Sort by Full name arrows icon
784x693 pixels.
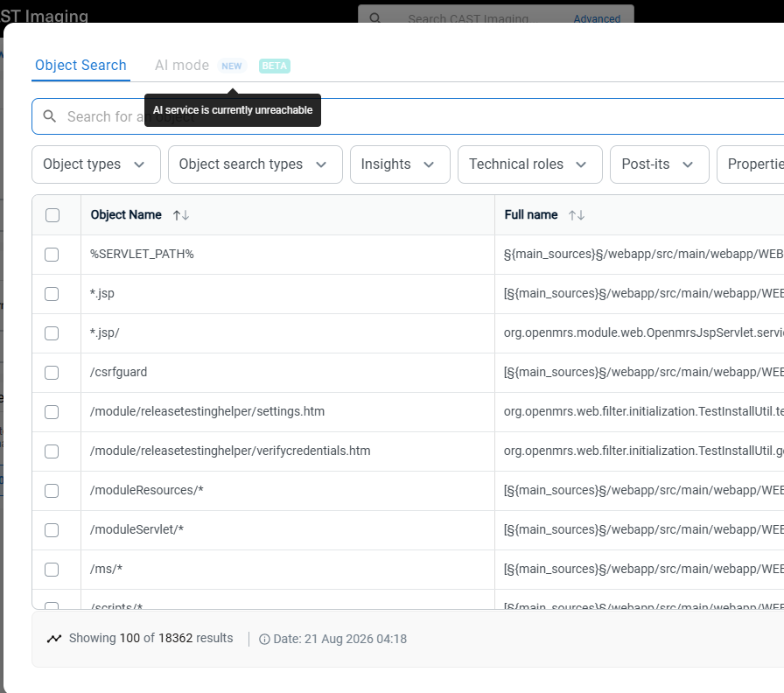click(577, 215)
